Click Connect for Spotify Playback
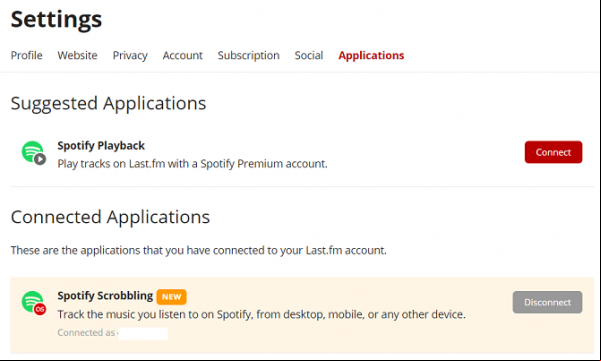This screenshot has height=361, width=601. click(553, 152)
